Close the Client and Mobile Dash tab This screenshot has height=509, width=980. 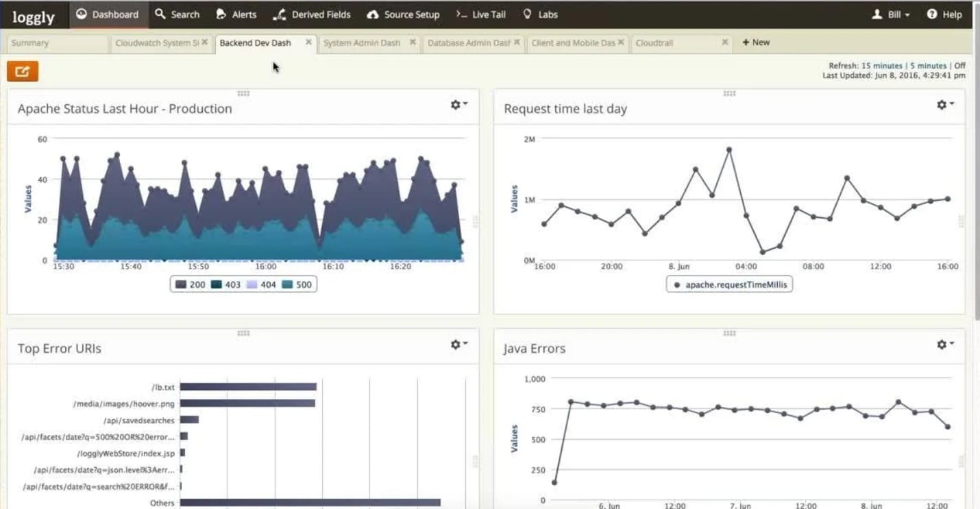(621, 42)
